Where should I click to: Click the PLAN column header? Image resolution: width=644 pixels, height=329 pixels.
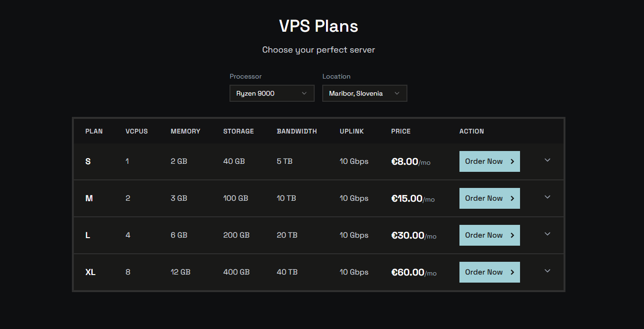pyautogui.click(x=94, y=131)
